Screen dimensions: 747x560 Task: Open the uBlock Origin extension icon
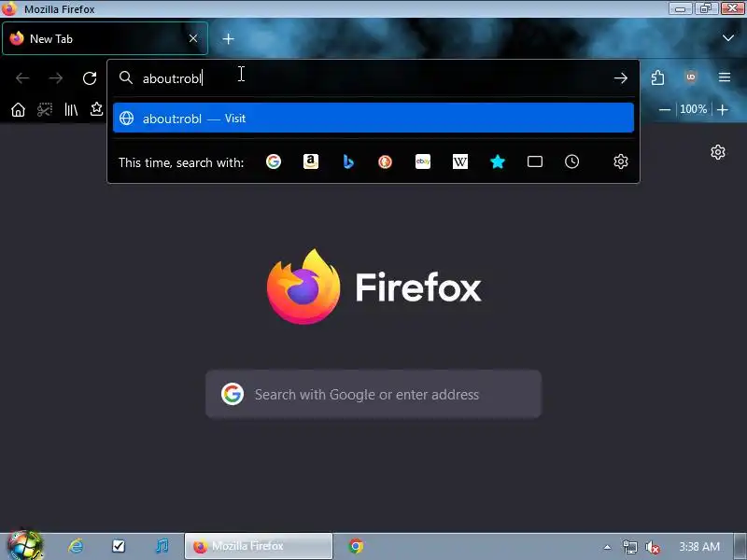coord(691,77)
